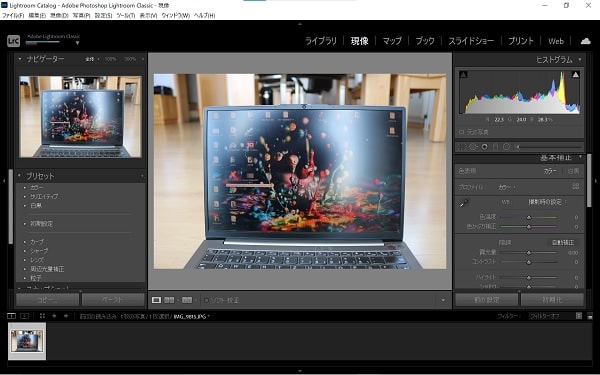Show secondary window display button 2
This screenshot has height=375, width=600.
24,316
